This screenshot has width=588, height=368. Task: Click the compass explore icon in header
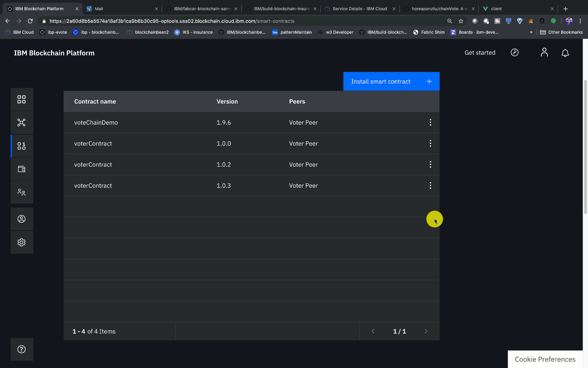[x=514, y=52]
